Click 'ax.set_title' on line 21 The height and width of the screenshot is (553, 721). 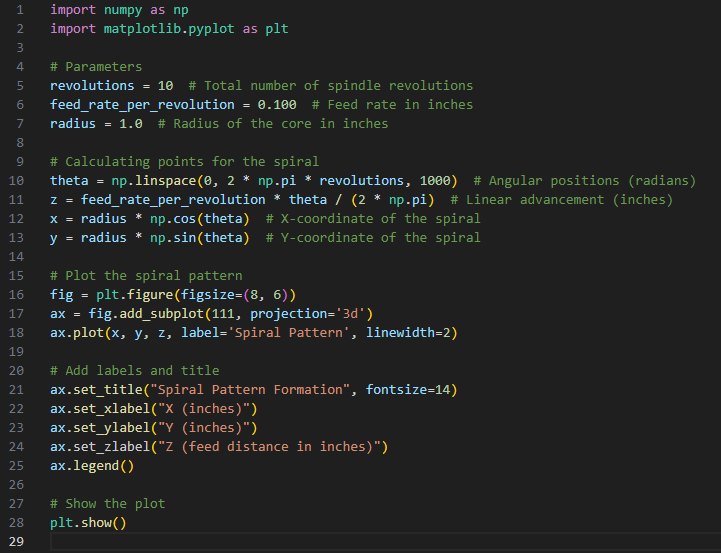pyautogui.click(x=96, y=390)
